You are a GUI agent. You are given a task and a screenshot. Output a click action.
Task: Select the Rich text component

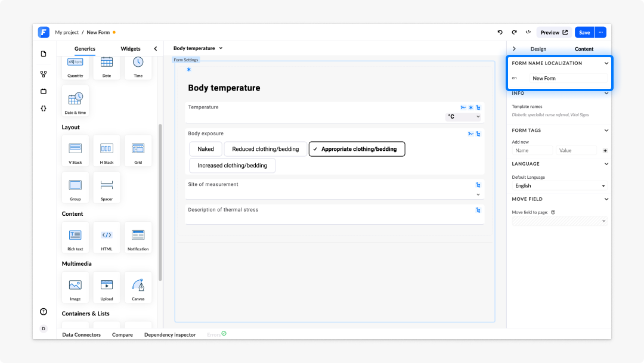point(75,237)
